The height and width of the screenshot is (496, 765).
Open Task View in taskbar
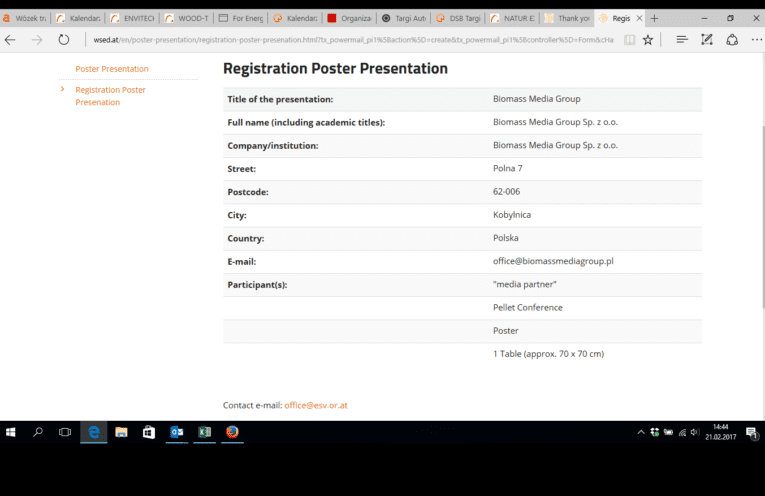tap(65, 432)
